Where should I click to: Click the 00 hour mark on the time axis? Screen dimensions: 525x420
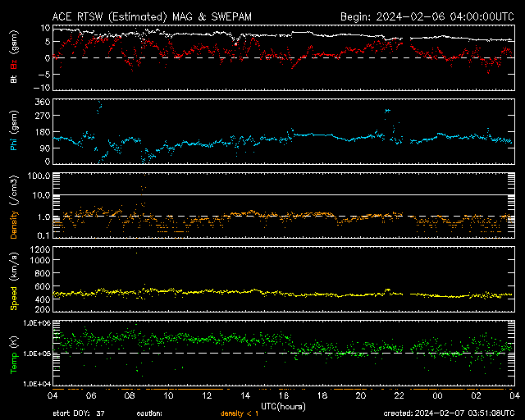pyautogui.click(x=437, y=395)
